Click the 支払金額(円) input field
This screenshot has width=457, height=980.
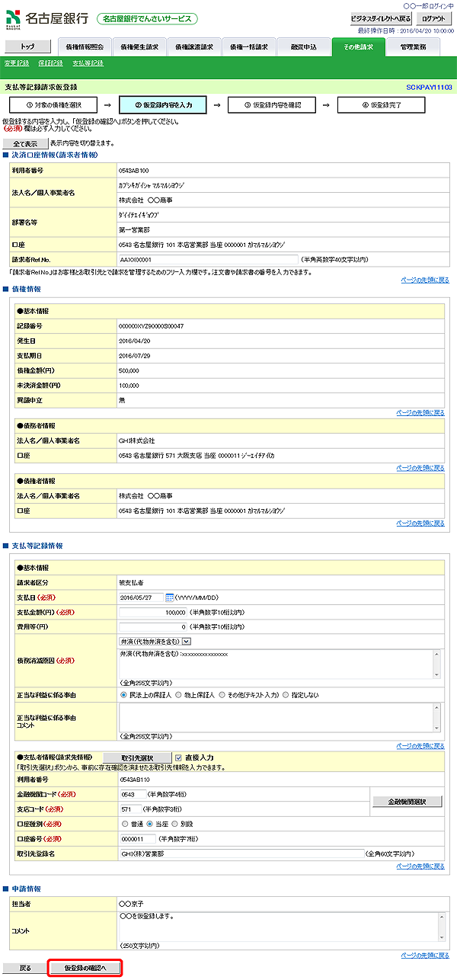tap(153, 612)
